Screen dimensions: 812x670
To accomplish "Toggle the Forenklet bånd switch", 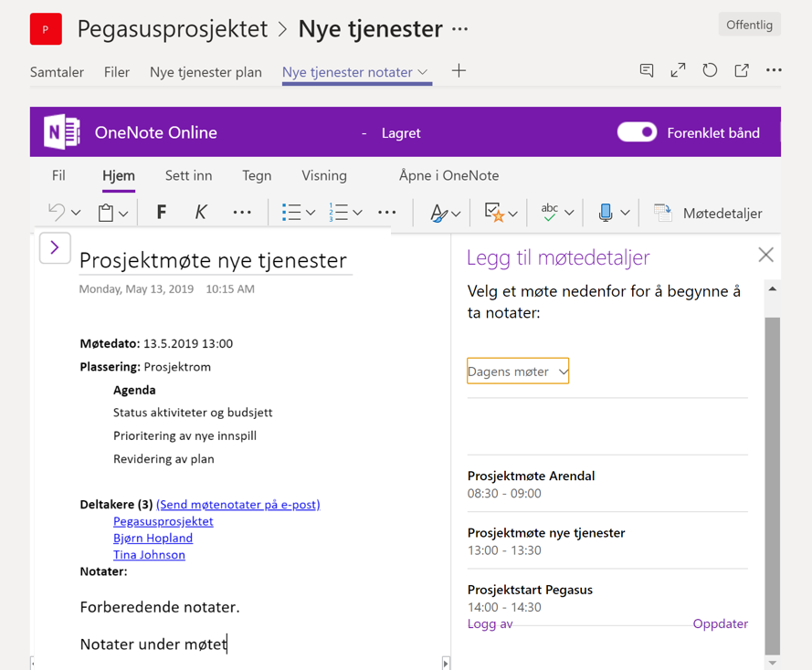I will 637,132.
